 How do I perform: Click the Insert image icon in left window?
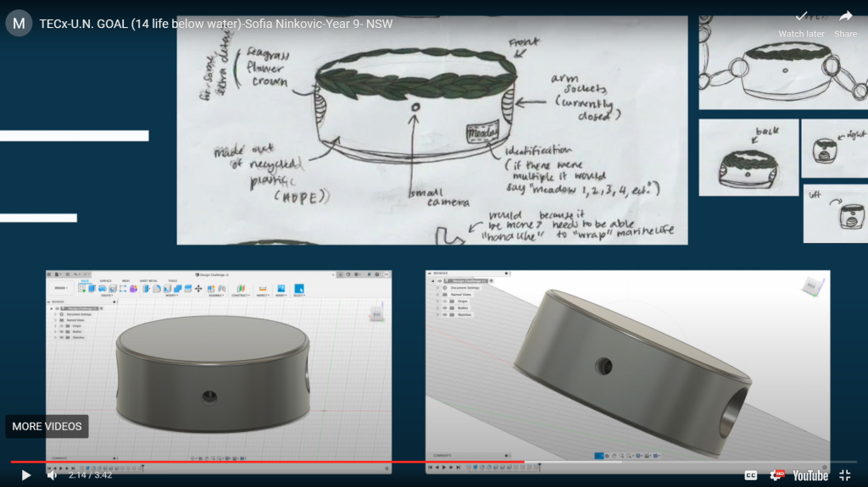[281, 288]
